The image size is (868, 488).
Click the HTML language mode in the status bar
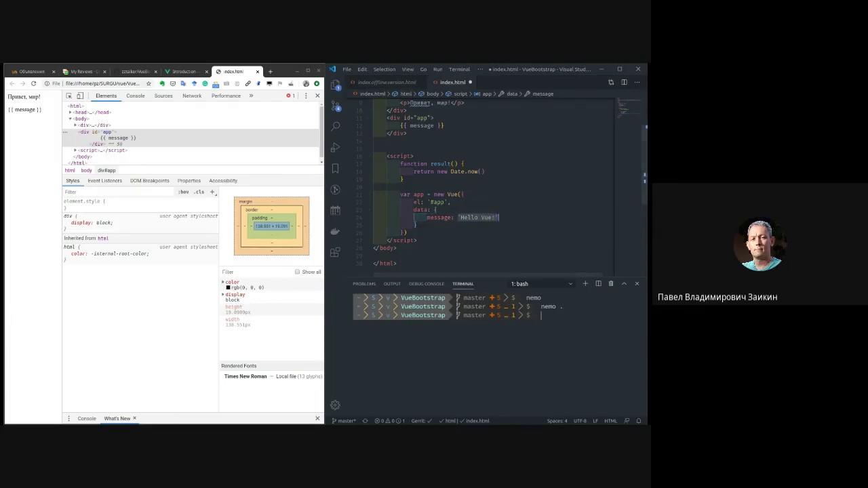coord(610,421)
